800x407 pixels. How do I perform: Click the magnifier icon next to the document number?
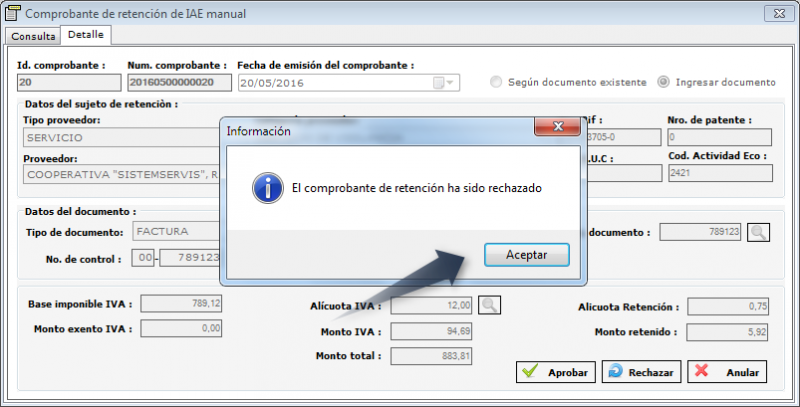coord(758,232)
